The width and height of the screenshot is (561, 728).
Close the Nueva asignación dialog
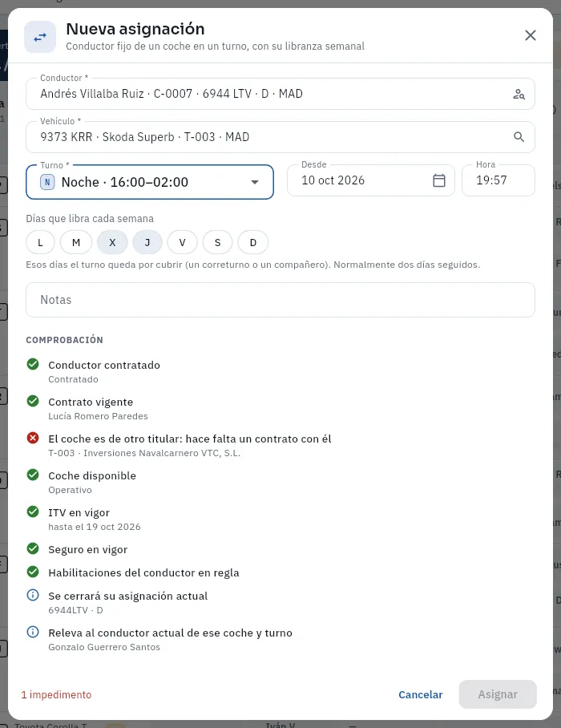tap(531, 35)
